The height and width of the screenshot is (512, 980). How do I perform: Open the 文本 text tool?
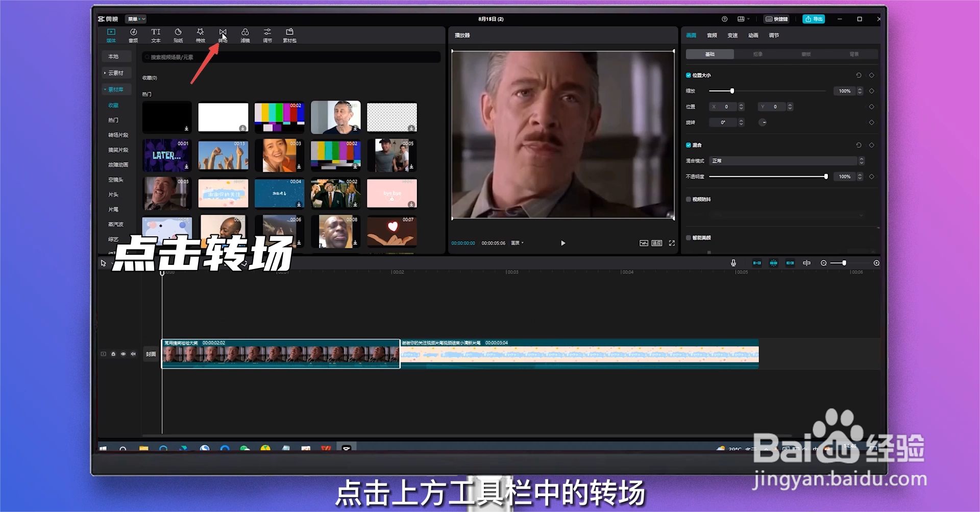[156, 35]
